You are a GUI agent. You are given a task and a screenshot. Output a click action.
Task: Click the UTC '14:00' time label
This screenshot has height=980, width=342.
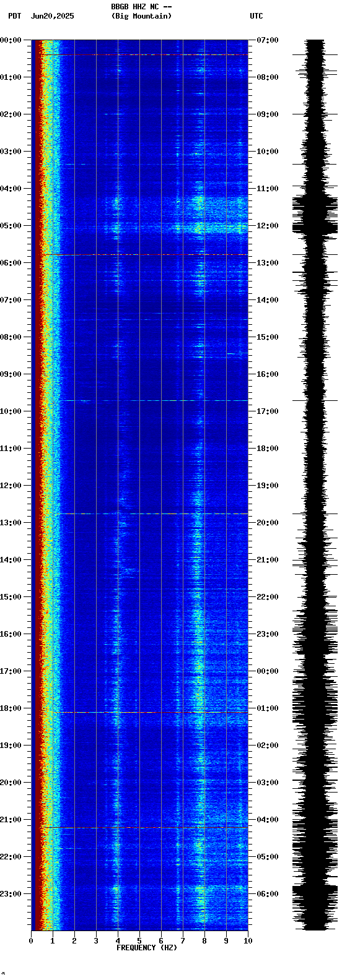(268, 300)
